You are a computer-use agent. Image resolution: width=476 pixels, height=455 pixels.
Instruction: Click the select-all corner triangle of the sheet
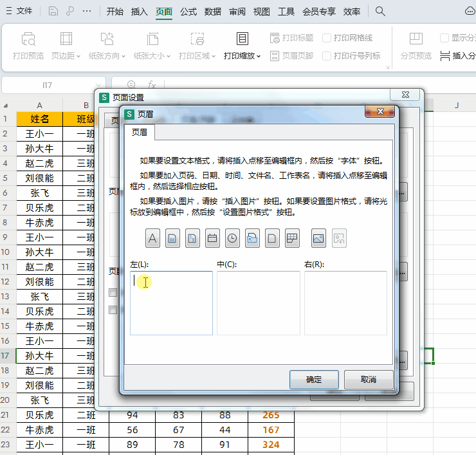pos(5,106)
